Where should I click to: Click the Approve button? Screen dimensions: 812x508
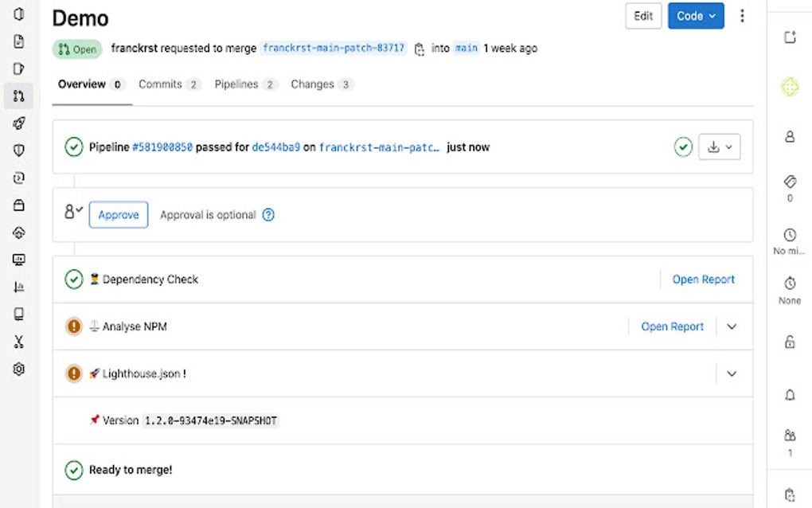click(x=118, y=214)
